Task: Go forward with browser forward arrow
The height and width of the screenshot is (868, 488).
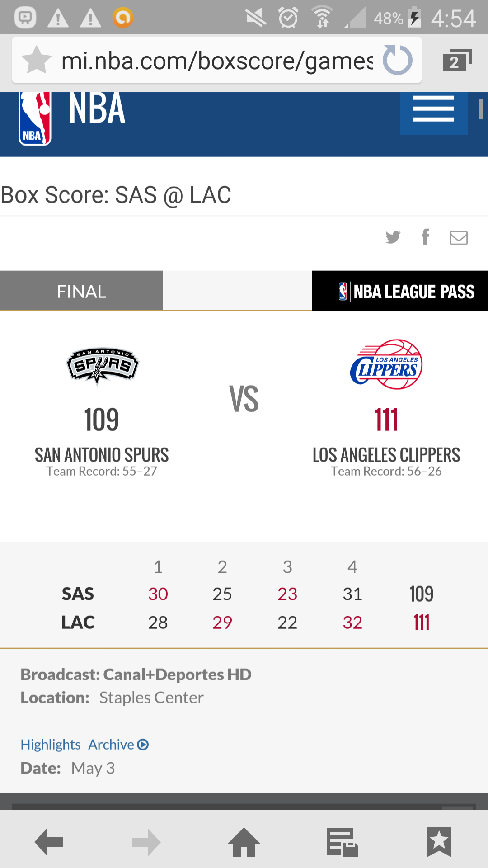Action: (x=146, y=842)
